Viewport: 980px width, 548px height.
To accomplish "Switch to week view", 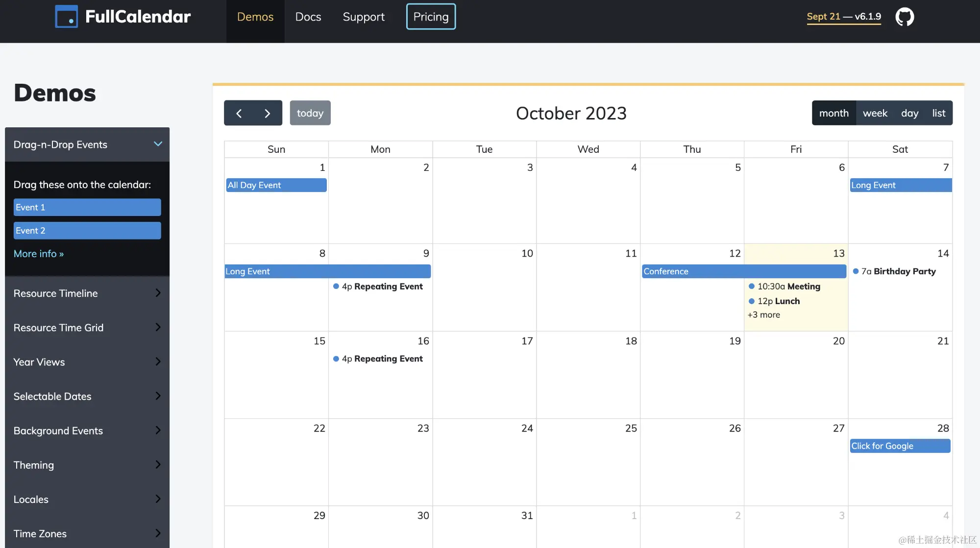I will 875,113.
